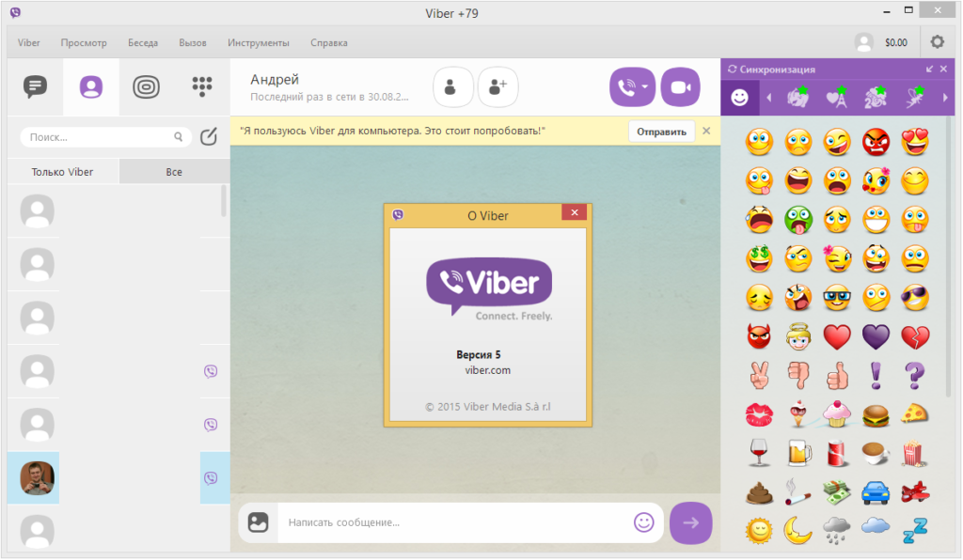Add participant to conversation
Screen dimensions: 963x560
[x=497, y=87]
